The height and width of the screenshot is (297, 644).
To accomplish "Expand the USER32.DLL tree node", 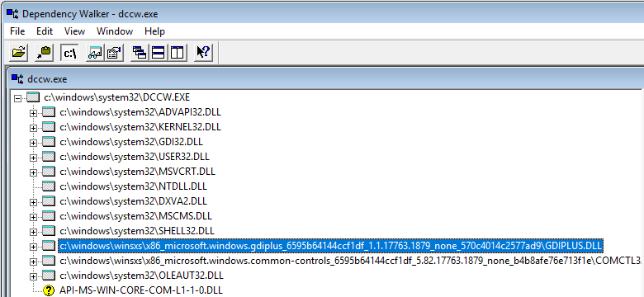I will click(33, 158).
